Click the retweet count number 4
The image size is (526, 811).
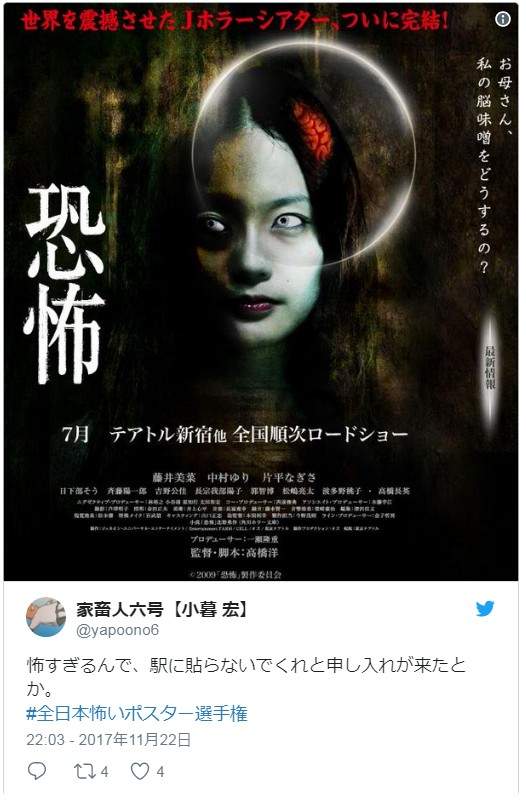point(104,772)
